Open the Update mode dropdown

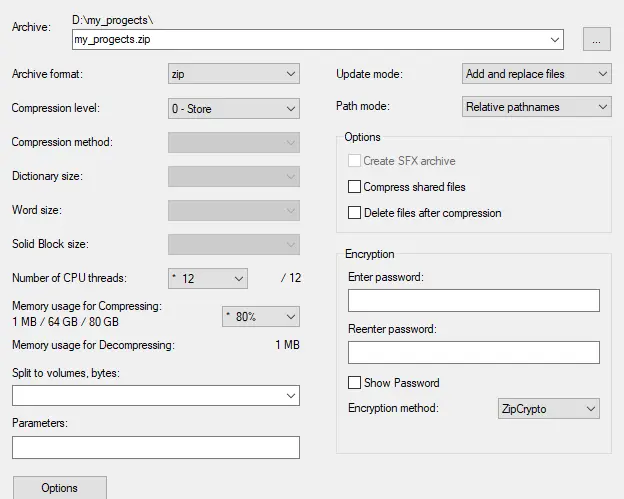(536, 74)
